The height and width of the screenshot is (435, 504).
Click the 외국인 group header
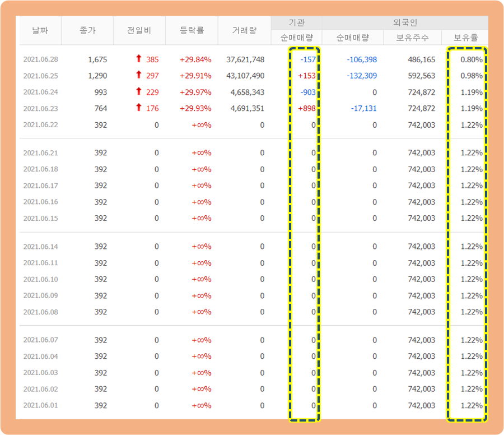(405, 22)
